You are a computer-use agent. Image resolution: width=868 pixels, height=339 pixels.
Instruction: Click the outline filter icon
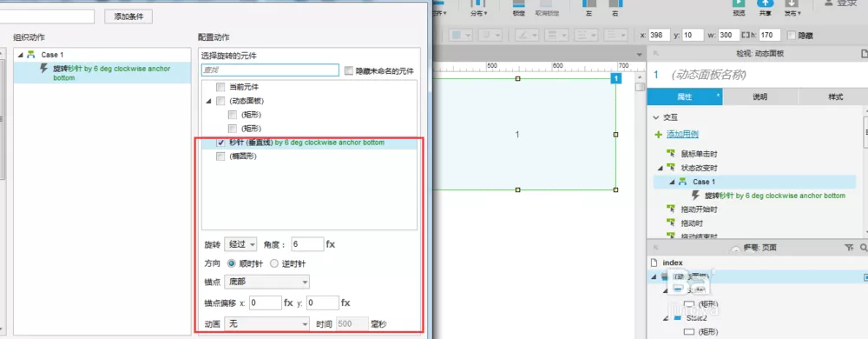coord(849,248)
